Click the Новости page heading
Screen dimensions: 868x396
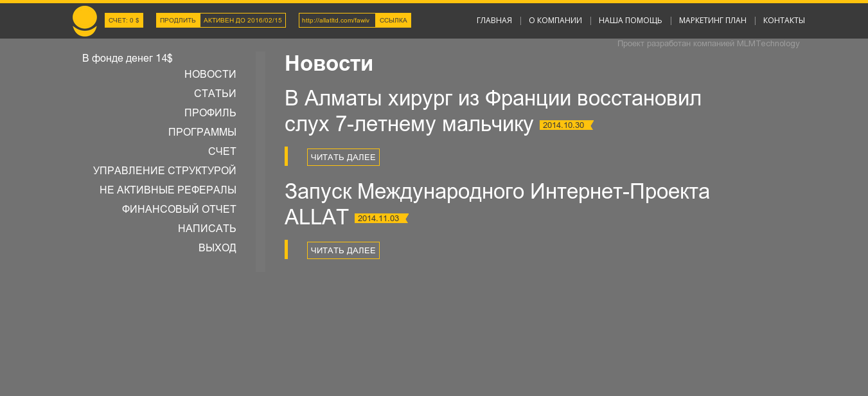click(329, 64)
